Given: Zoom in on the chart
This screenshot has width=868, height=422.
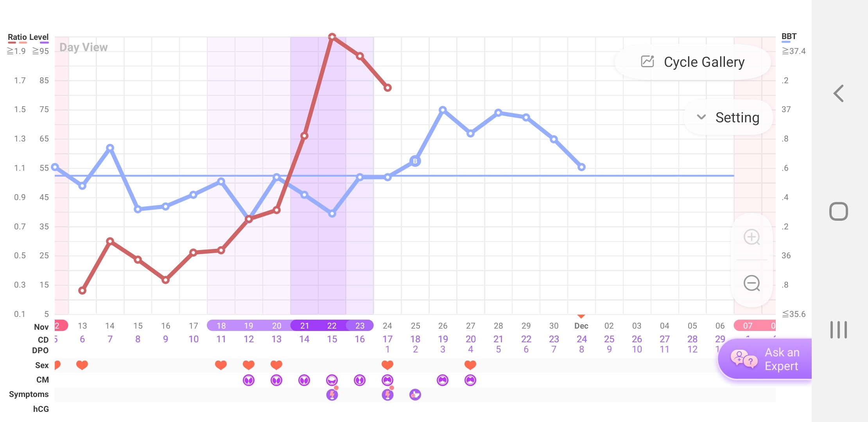Looking at the screenshot, I should 751,237.
